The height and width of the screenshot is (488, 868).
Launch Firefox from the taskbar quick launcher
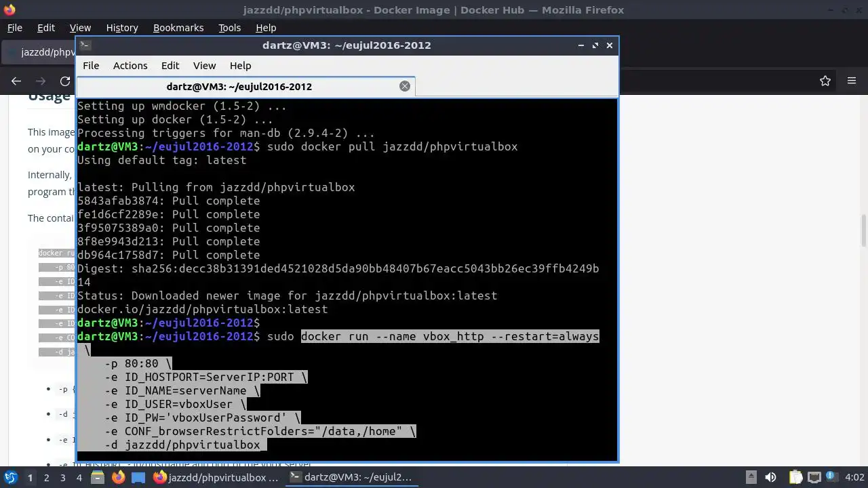118,477
